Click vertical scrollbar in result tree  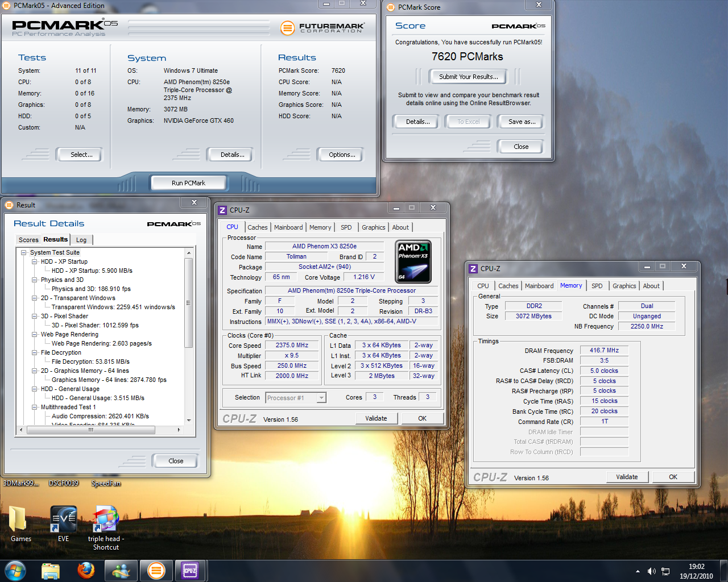click(189, 302)
